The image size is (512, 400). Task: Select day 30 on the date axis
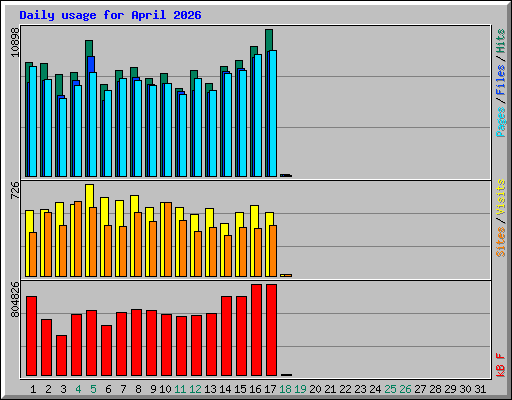(x=465, y=389)
